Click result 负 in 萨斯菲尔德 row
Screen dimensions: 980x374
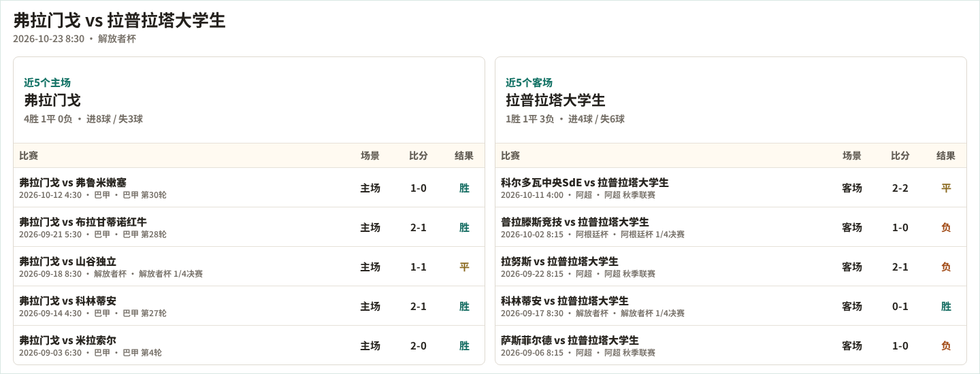point(946,346)
